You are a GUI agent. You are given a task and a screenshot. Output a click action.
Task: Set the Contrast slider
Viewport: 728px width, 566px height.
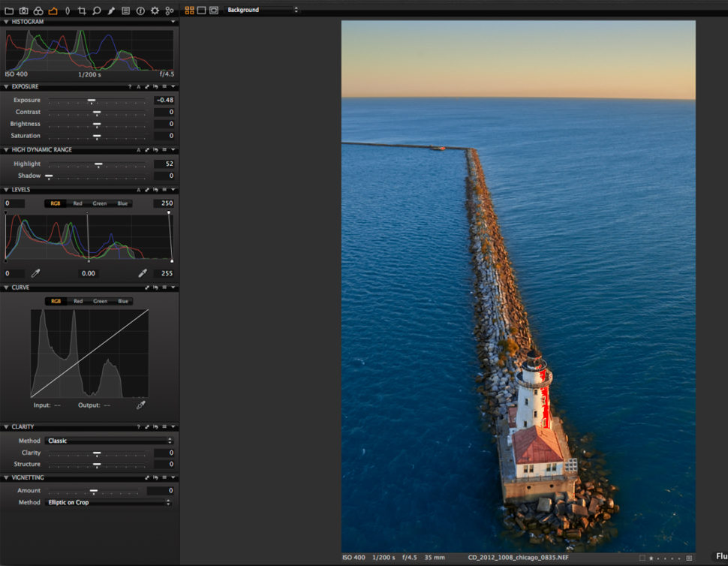[97, 113]
